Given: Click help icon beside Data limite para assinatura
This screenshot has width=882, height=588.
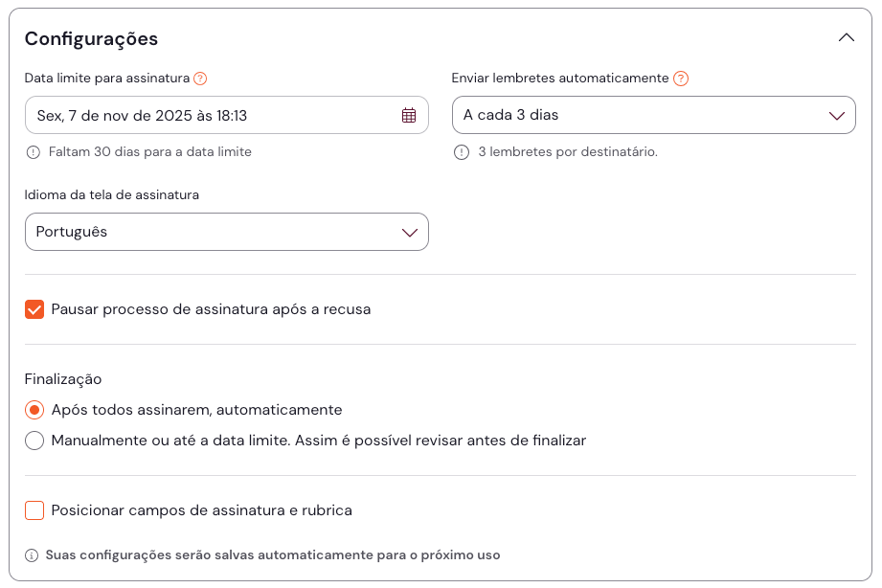Looking at the screenshot, I should tap(200, 79).
